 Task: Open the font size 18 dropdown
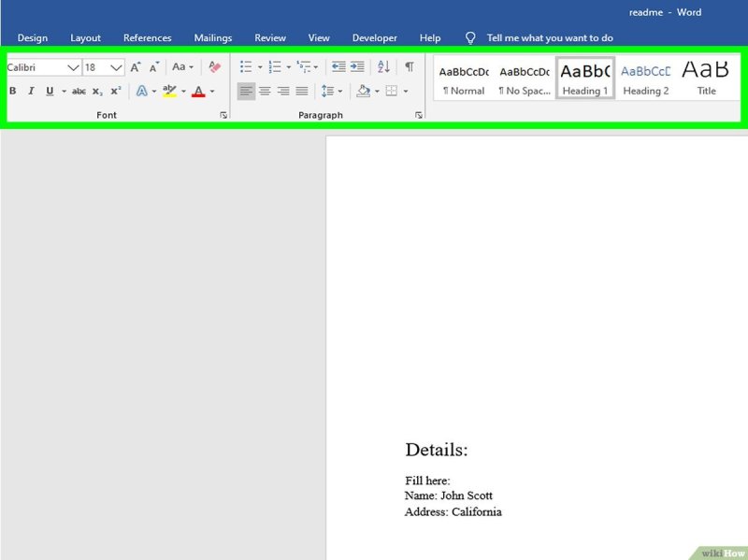coord(116,67)
